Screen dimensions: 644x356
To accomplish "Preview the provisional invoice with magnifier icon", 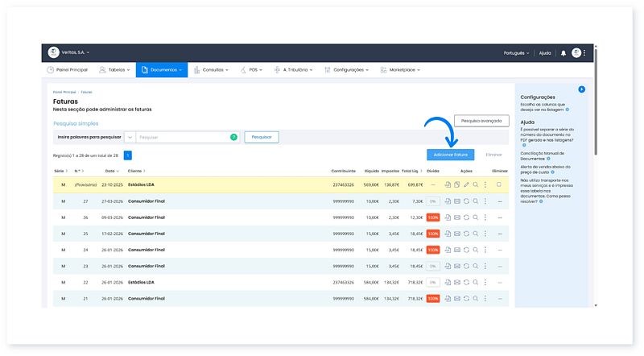I will pyautogui.click(x=476, y=185).
